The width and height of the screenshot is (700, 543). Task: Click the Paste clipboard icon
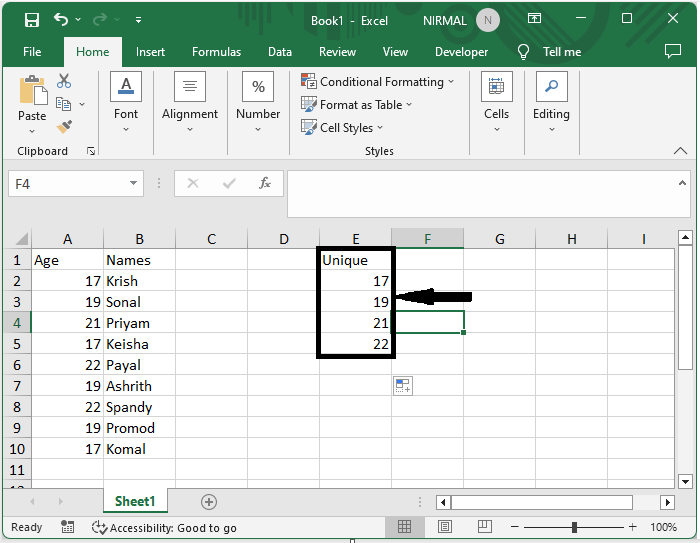point(33,91)
